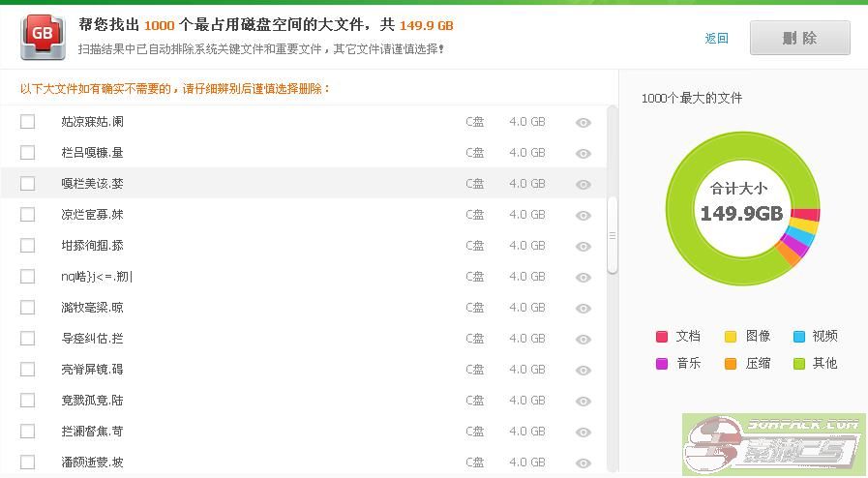Image resolution: width=868 pixels, height=478 pixels.
Task: Click the 返回 back link
Action: point(716,39)
